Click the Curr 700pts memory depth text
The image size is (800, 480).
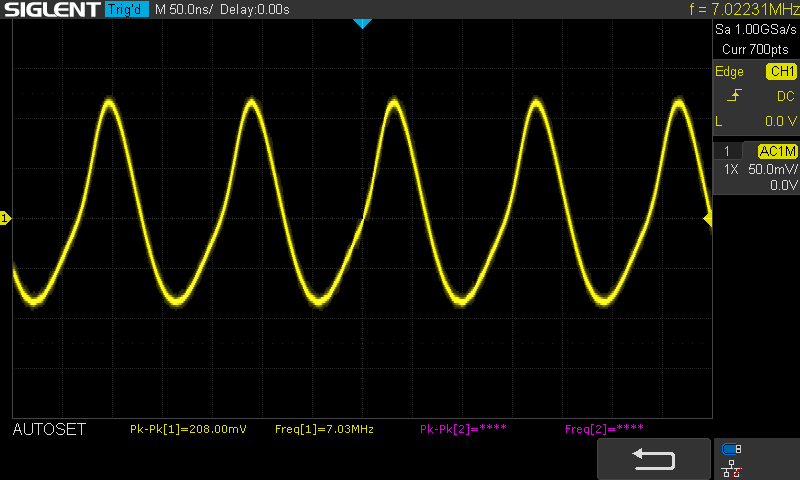point(755,49)
